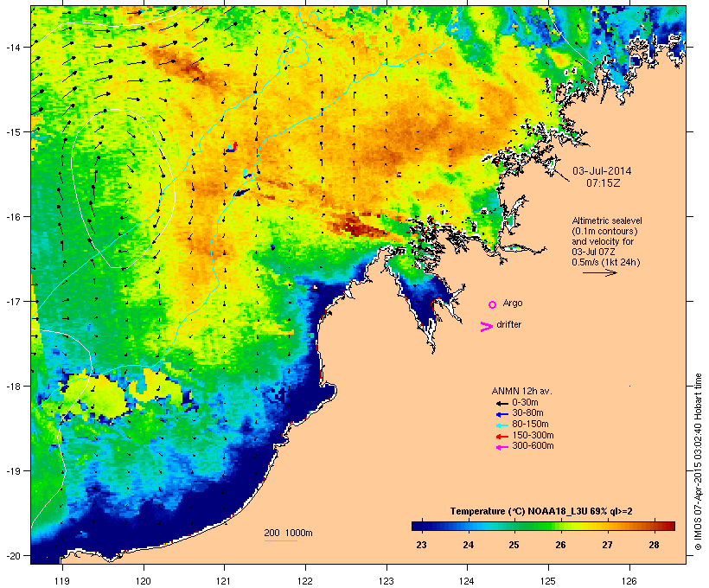Click the cyan 80-150m arrow in legend
The width and height of the screenshot is (709, 588).
501,425
